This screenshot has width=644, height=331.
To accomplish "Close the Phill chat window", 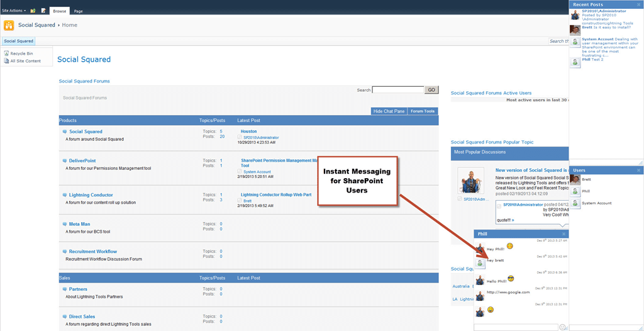I will (564, 234).
